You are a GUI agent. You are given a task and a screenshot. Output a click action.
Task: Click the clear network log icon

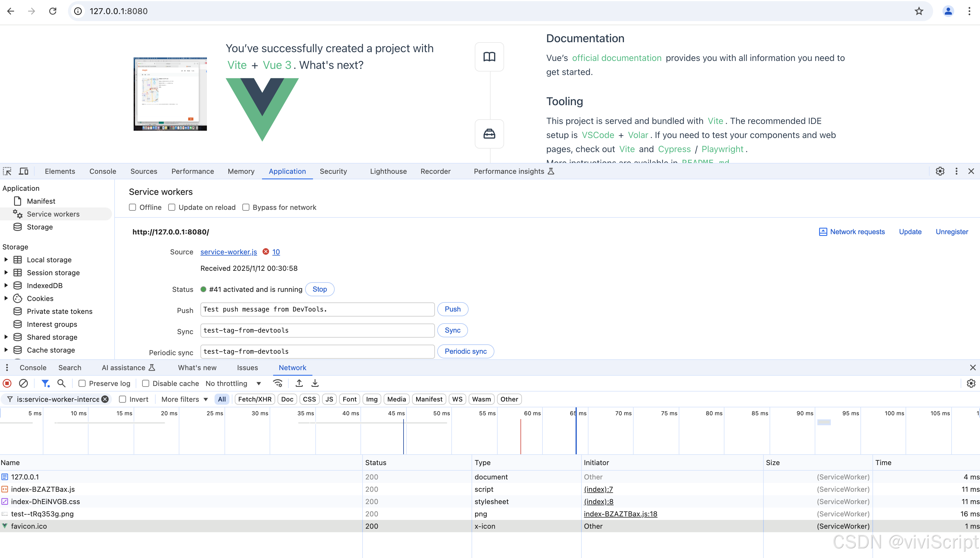tap(23, 383)
